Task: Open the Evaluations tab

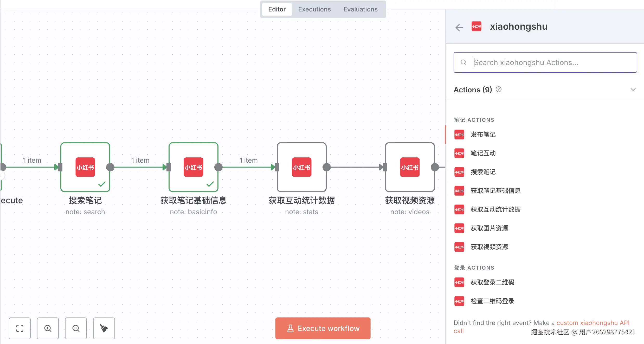Action: (360, 9)
